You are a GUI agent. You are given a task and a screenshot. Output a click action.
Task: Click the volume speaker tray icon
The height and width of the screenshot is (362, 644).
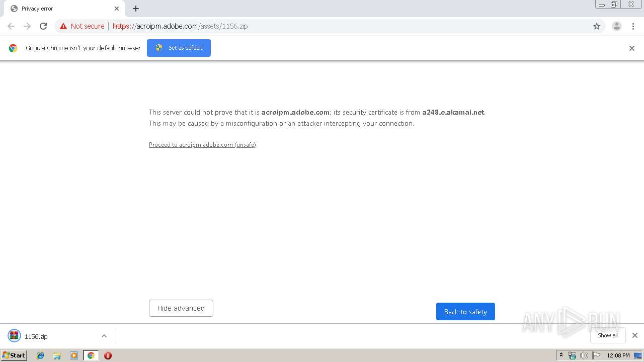coord(584,355)
